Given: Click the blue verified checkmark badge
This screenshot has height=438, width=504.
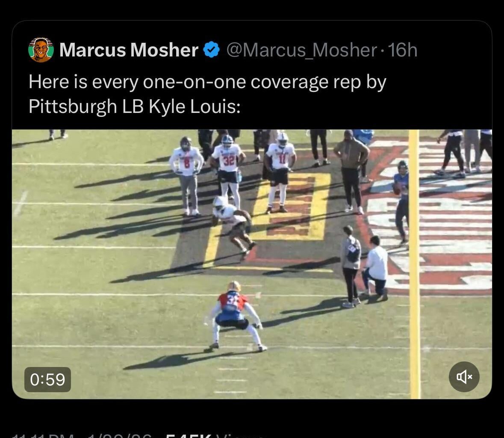Looking at the screenshot, I should tap(211, 50).
